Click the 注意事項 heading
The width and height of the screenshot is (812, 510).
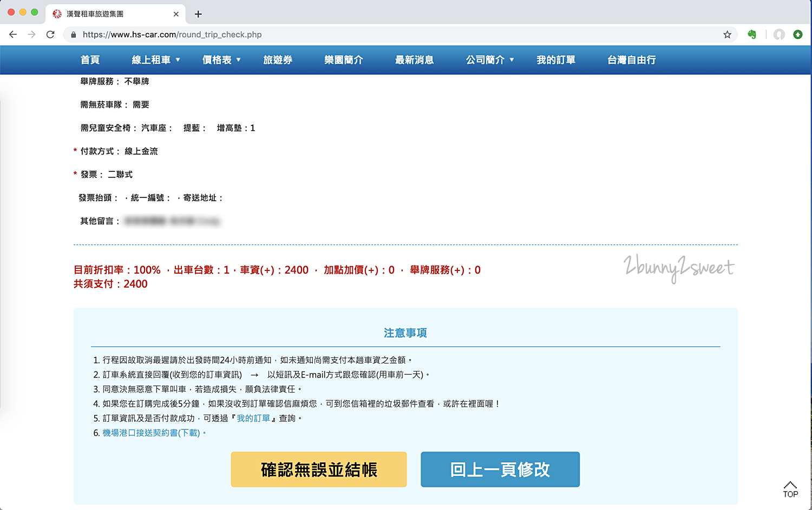tap(405, 333)
